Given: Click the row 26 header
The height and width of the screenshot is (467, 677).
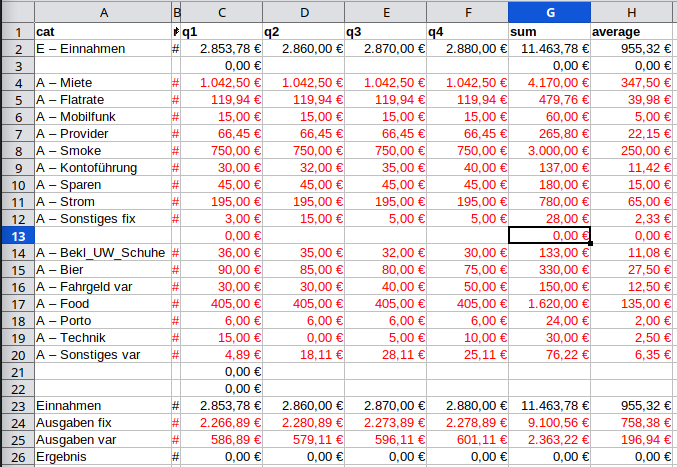Looking at the screenshot, I should (x=16, y=456).
